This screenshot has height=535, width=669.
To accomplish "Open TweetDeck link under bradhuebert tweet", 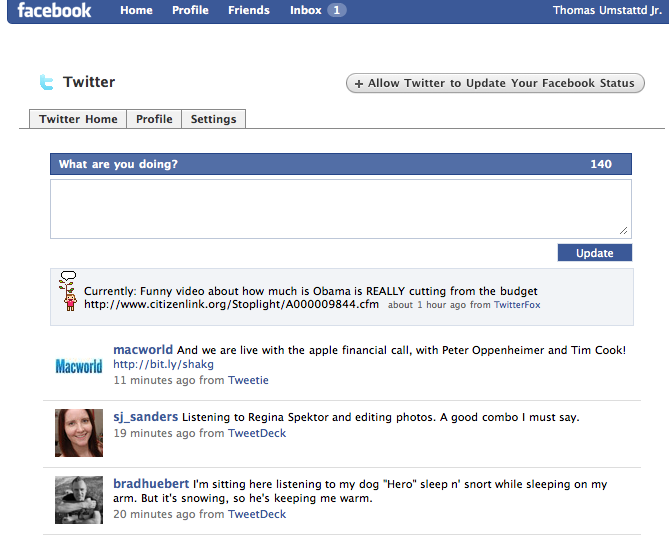I will (x=257, y=514).
